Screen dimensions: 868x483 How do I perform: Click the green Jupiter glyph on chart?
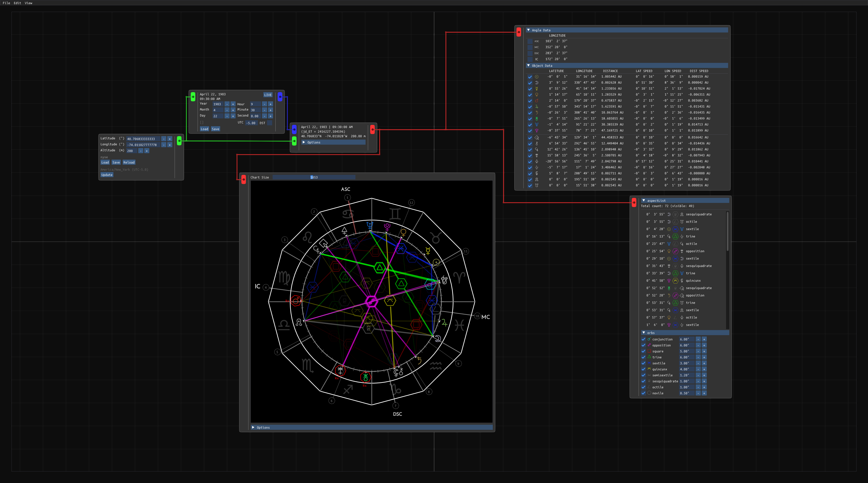444,323
